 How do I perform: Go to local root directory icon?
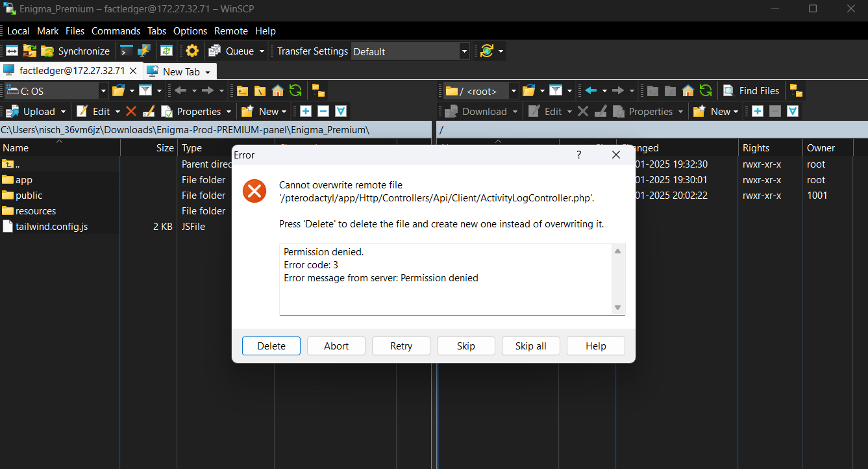tap(260, 91)
